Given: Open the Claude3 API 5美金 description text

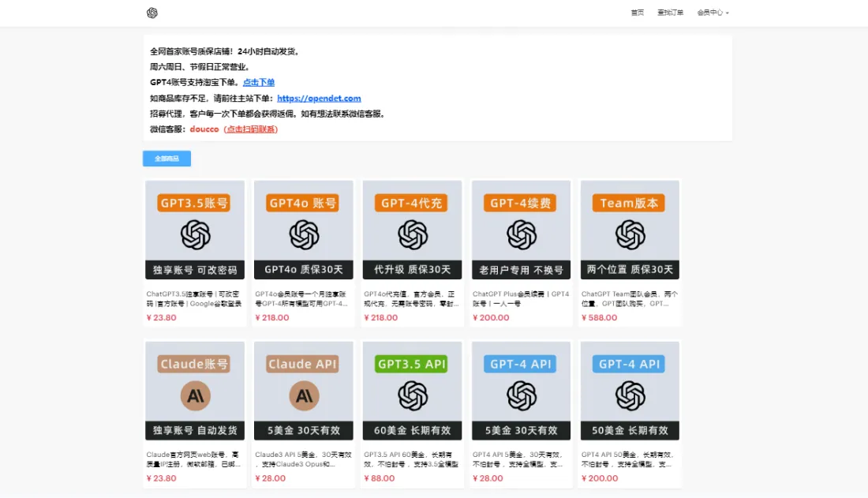Looking at the screenshot, I should click(x=303, y=459).
